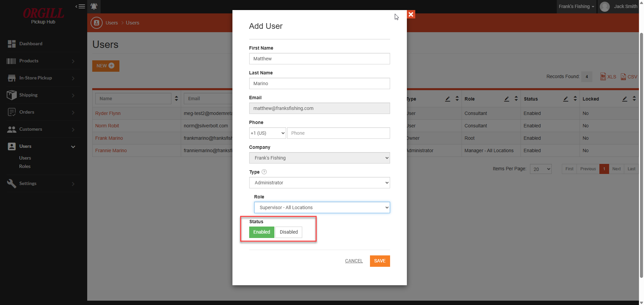Viewport: 644px width, 305px height.
Task: Open Norm Robit user record
Action: [107, 126]
